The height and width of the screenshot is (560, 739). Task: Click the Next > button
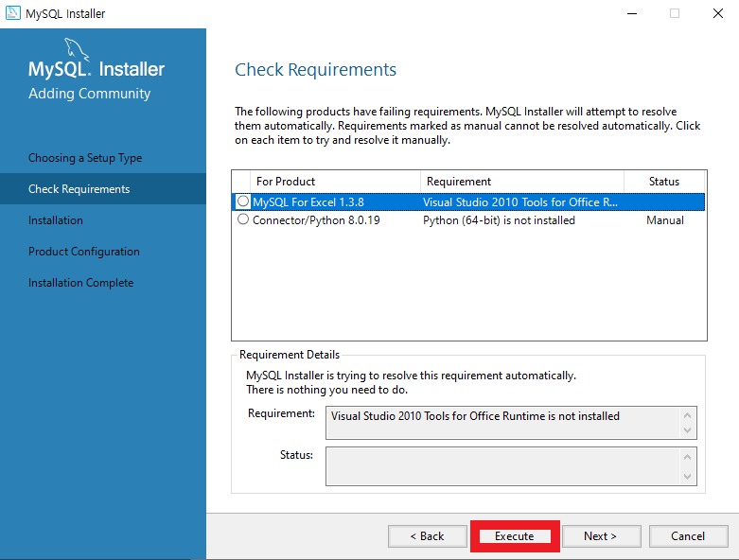click(601, 536)
